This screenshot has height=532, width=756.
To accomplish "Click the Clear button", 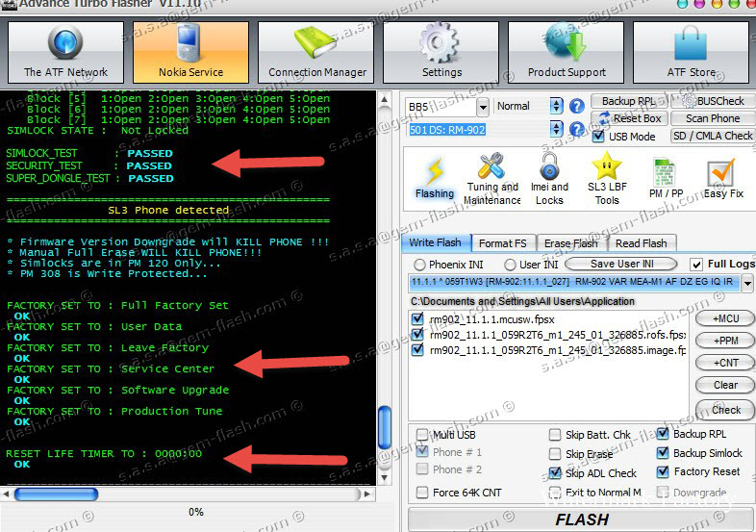I will tap(724, 385).
